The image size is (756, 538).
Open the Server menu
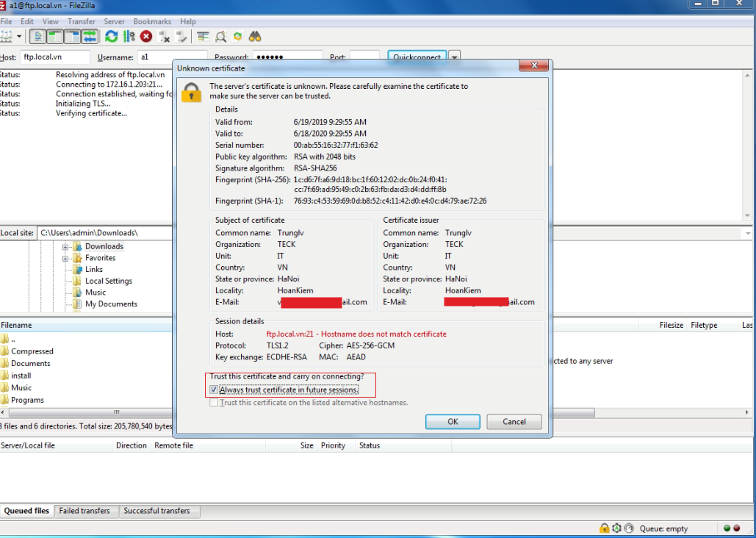114,21
